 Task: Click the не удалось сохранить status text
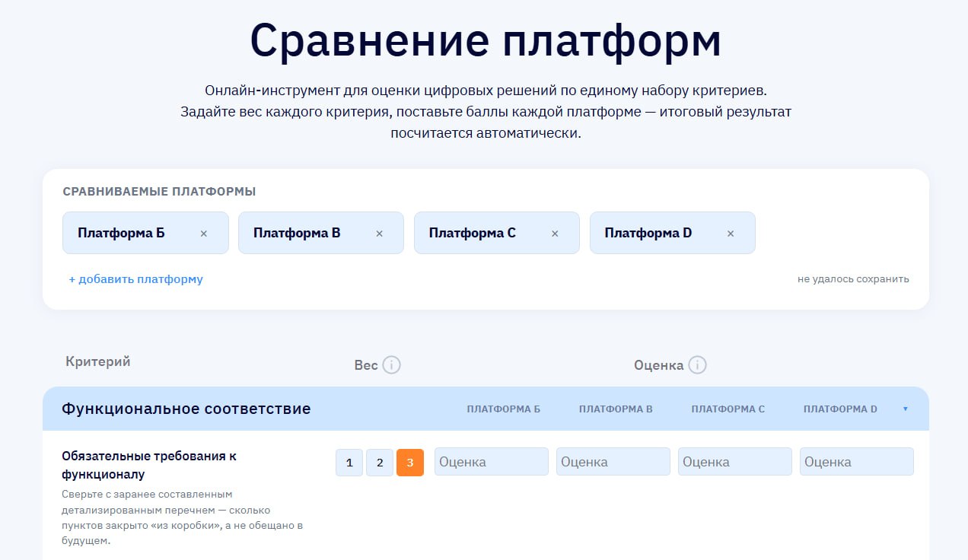[853, 279]
